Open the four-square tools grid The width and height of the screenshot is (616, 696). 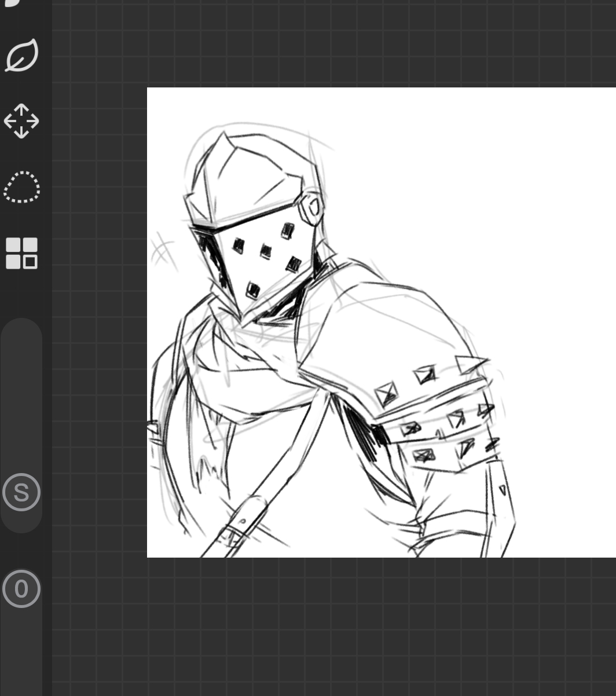click(21, 253)
